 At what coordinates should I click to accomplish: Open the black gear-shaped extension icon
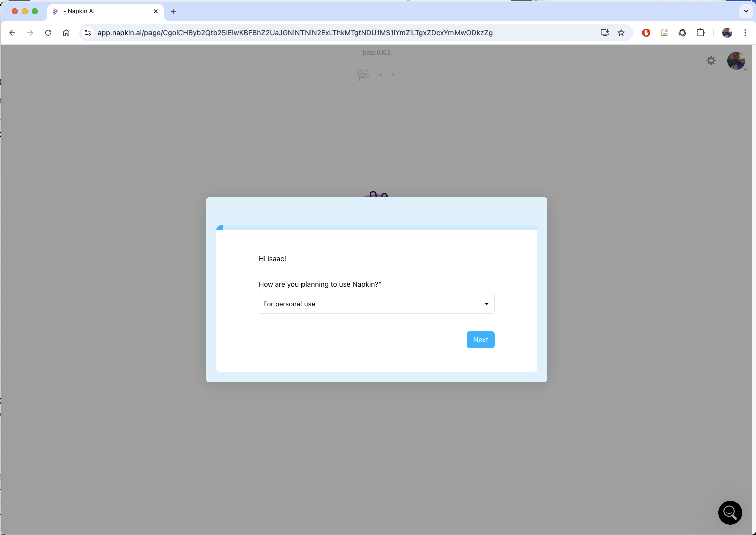point(682,33)
